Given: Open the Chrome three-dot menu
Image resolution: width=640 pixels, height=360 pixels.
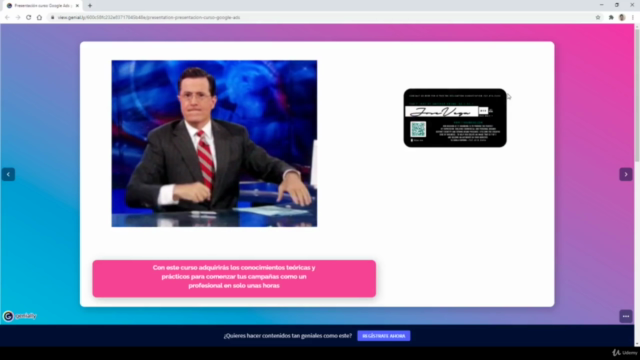Looking at the screenshot, I should (633, 18).
